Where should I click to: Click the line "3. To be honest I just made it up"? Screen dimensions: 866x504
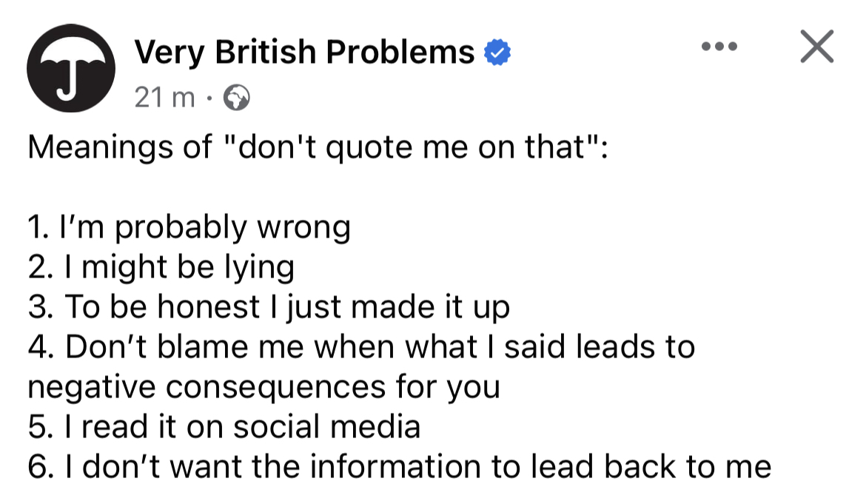pos(269,307)
